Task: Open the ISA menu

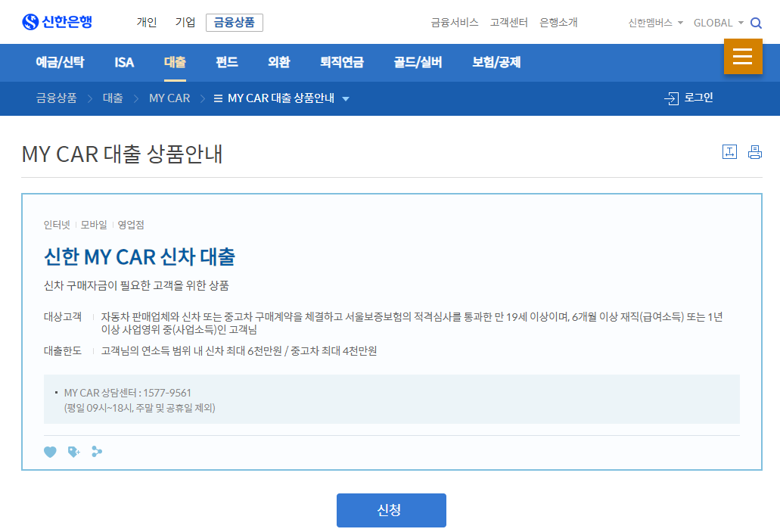Action: coord(124,62)
